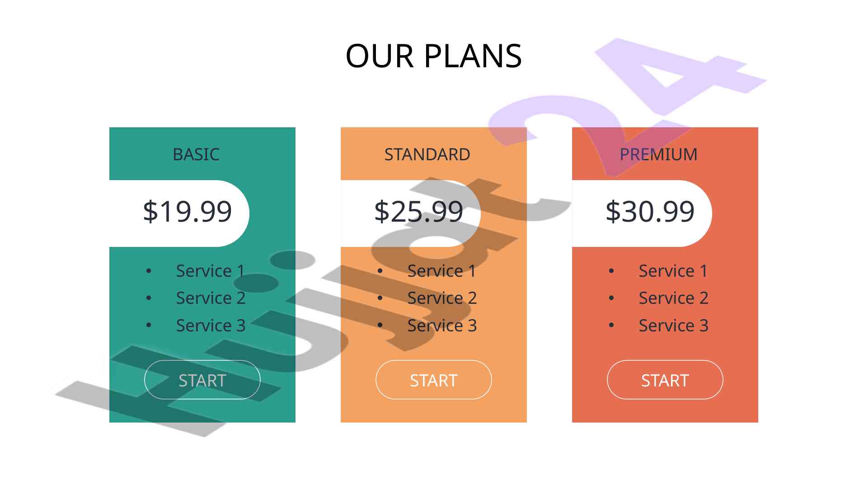Screen dimensions: 868x488
Task: Click the START button on Premium plan
Action: (x=665, y=380)
